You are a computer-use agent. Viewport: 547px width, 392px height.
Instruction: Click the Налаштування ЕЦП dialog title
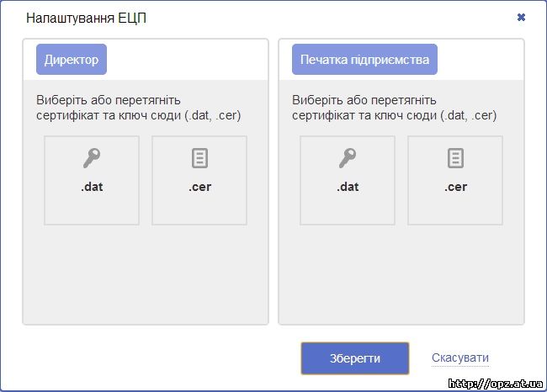point(86,18)
